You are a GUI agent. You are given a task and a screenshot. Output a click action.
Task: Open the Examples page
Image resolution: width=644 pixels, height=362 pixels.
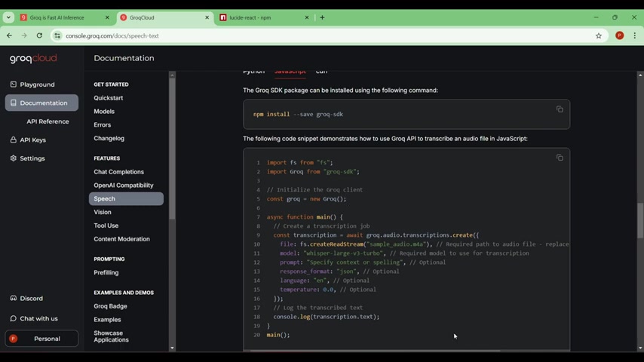(107, 320)
